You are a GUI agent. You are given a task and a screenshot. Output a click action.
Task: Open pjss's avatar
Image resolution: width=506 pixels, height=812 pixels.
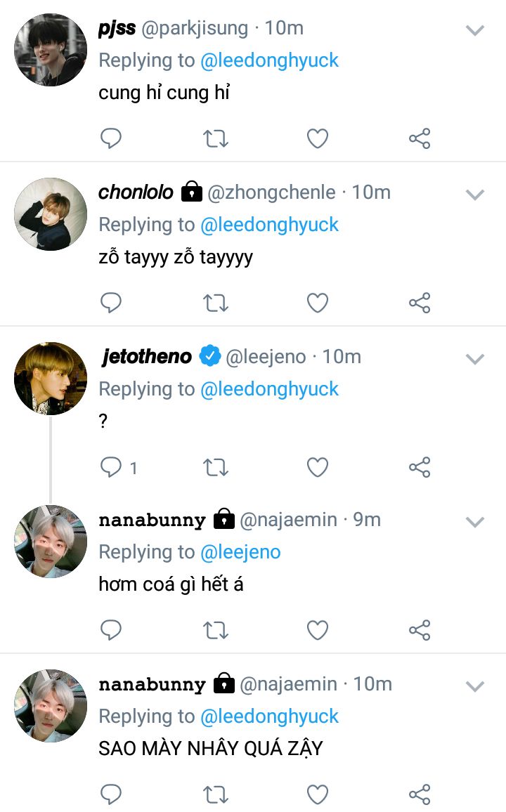[x=50, y=50]
